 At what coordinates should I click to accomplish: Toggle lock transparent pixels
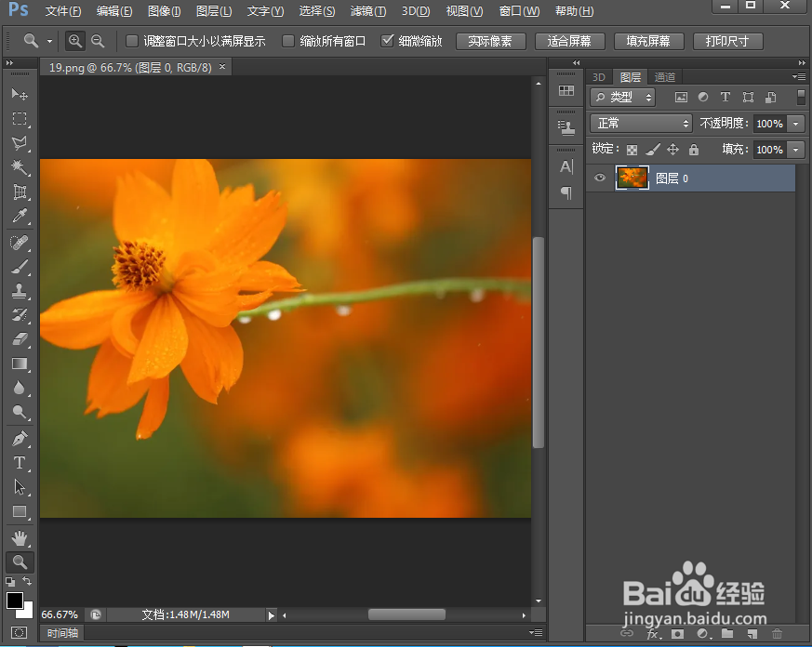tap(632, 150)
